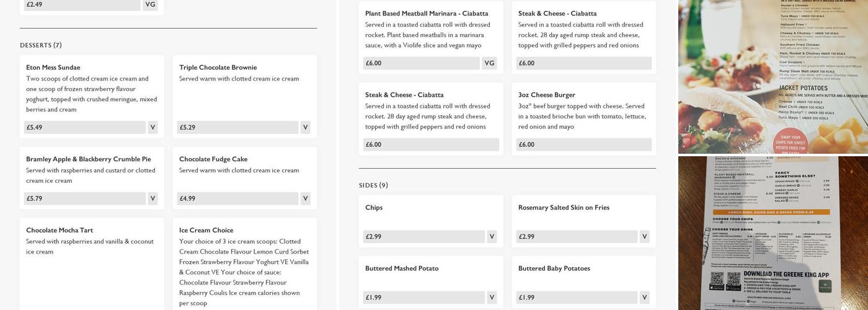Click the VG badge beside the £2.49 price

[150, 5]
